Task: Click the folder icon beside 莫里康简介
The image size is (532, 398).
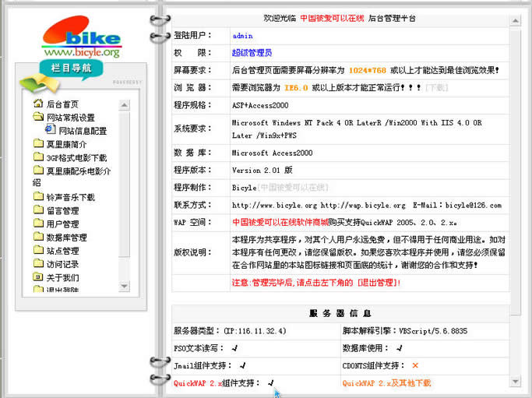Action: tap(38, 143)
